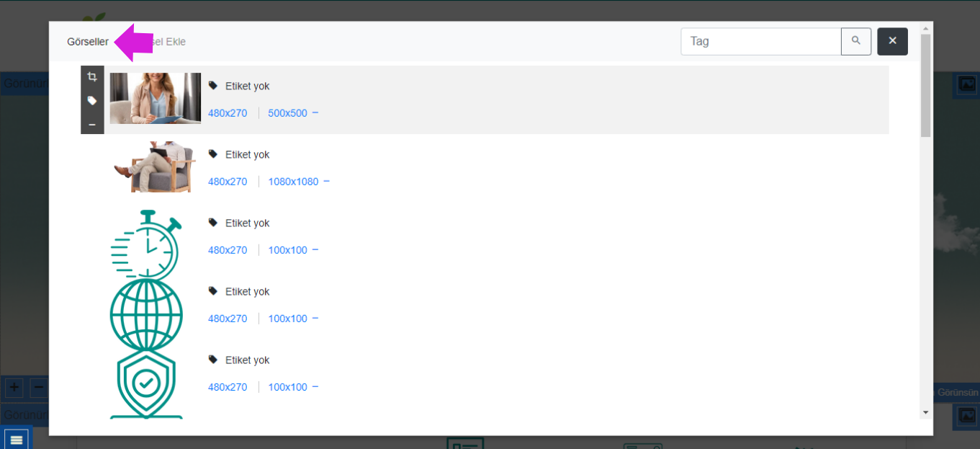This screenshot has width=980, height=449.
Task: Click the dash after the stopwatch's 100x100 size
Action: tap(315, 249)
